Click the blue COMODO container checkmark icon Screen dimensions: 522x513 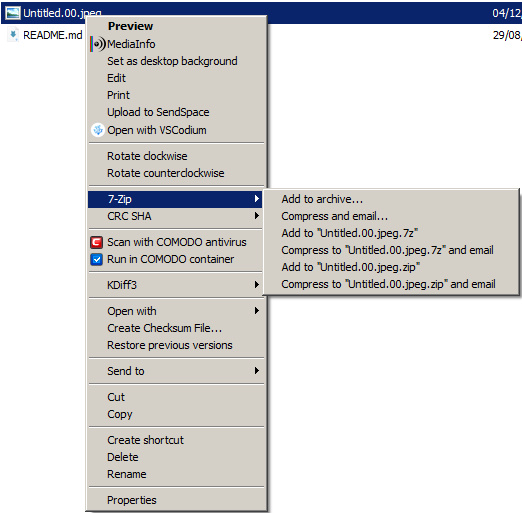pos(96,259)
